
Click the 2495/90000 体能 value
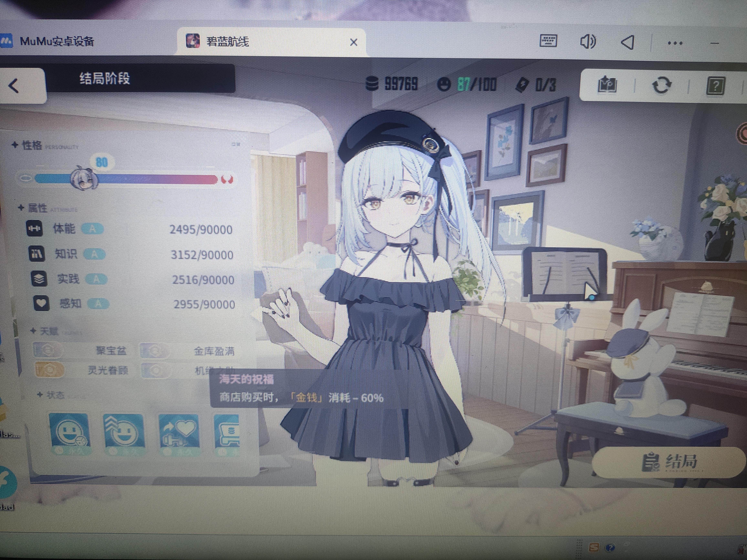click(x=201, y=230)
